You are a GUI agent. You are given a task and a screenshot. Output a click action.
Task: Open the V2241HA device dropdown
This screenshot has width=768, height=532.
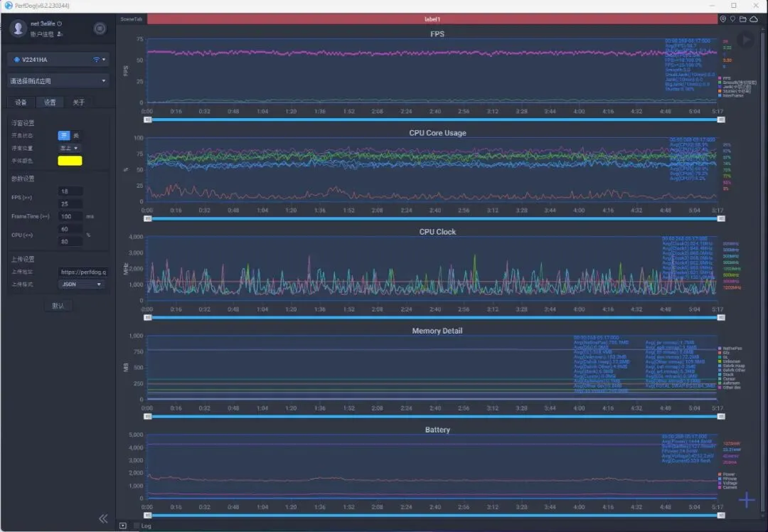point(58,59)
